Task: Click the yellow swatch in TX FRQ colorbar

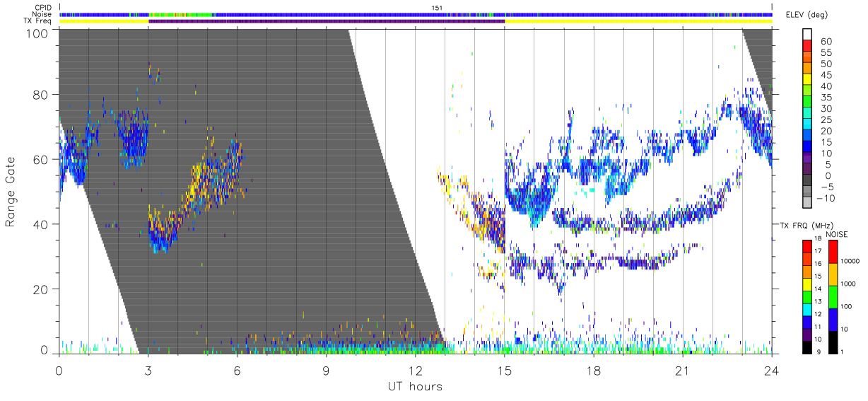Action: [x=807, y=284]
